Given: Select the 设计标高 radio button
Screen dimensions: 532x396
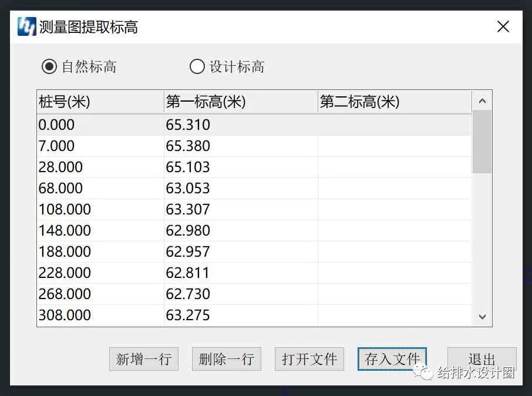Looking at the screenshot, I should point(197,66).
